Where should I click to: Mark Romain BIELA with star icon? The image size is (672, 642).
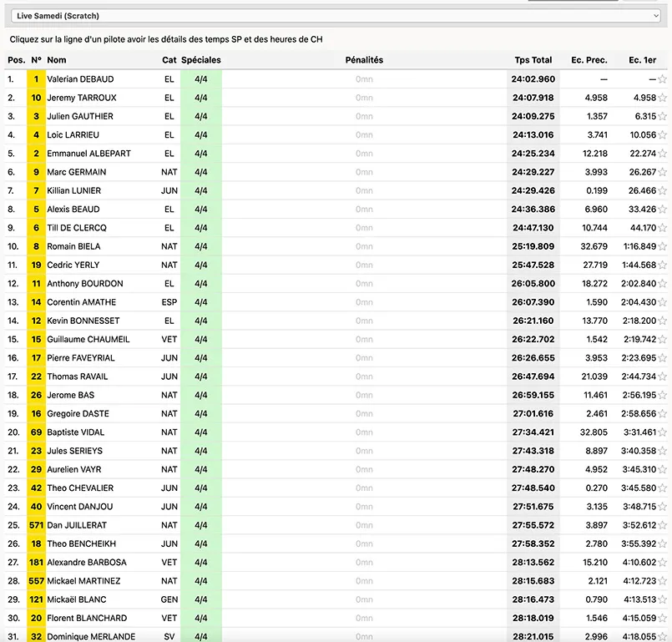pyautogui.click(x=662, y=246)
